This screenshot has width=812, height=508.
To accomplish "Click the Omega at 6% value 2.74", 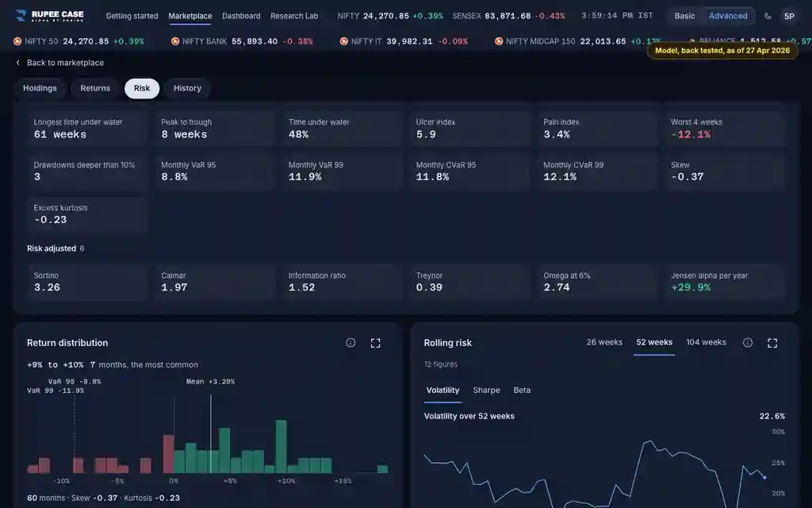I will click(557, 287).
